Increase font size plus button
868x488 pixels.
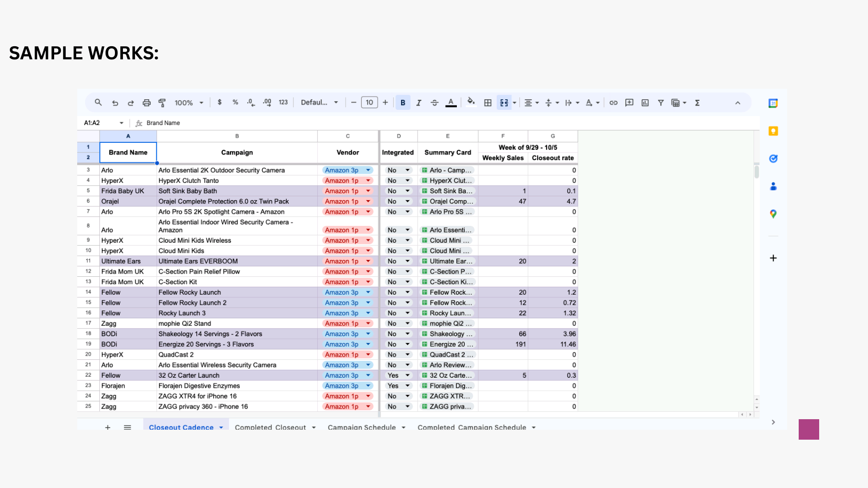(x=385, y=102)
